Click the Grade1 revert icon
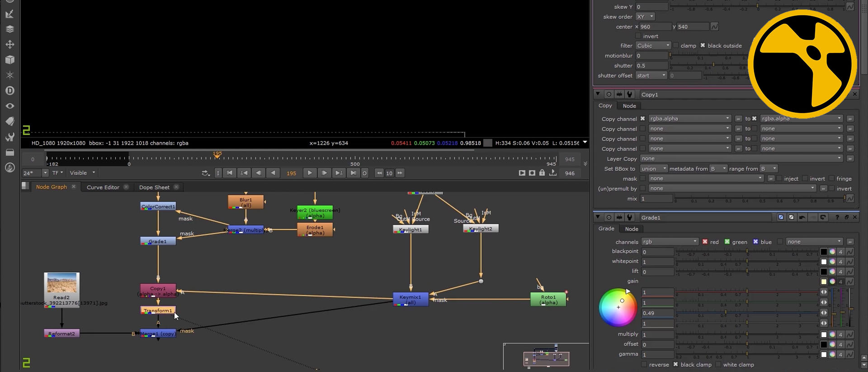 (x=823, y=217)
